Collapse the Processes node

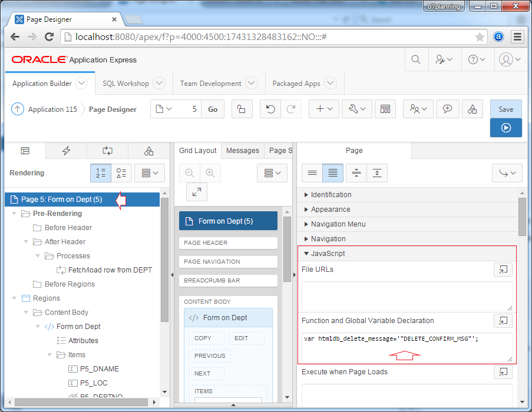38,256
